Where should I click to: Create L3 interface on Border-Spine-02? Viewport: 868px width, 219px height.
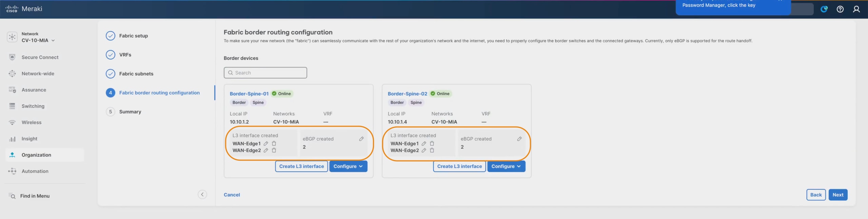[x=459, y=166]
